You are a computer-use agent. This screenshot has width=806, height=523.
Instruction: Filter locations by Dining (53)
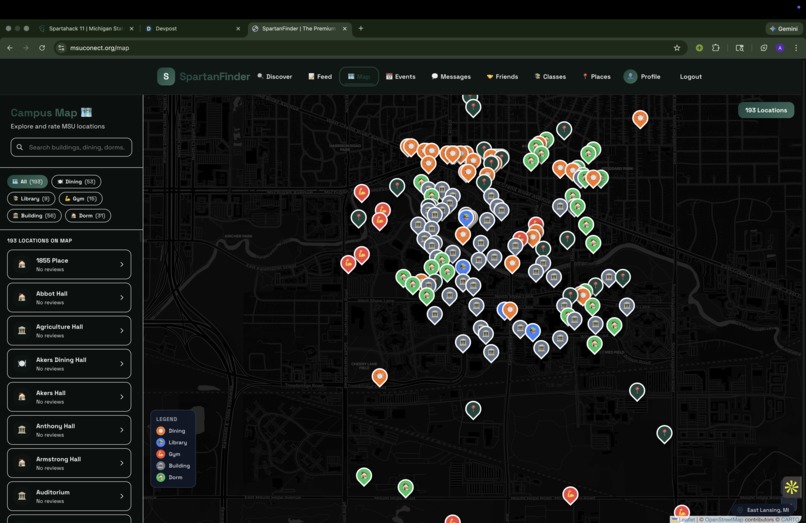pos(76,182)
